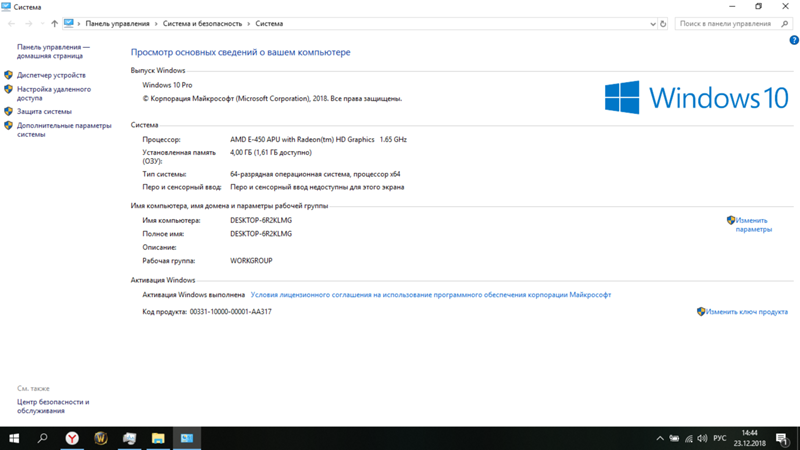The width and height of the screenshot is (800, 450).
Task: Select the AMD E-450 APU processor text
Action: tap(318, 139)
